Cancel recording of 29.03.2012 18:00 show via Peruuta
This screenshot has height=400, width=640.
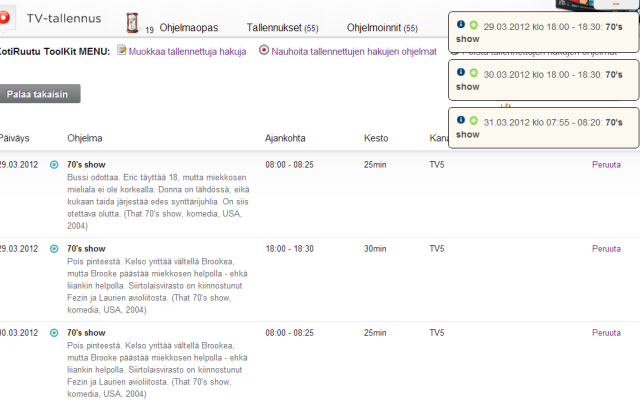[x=606, y=249]
